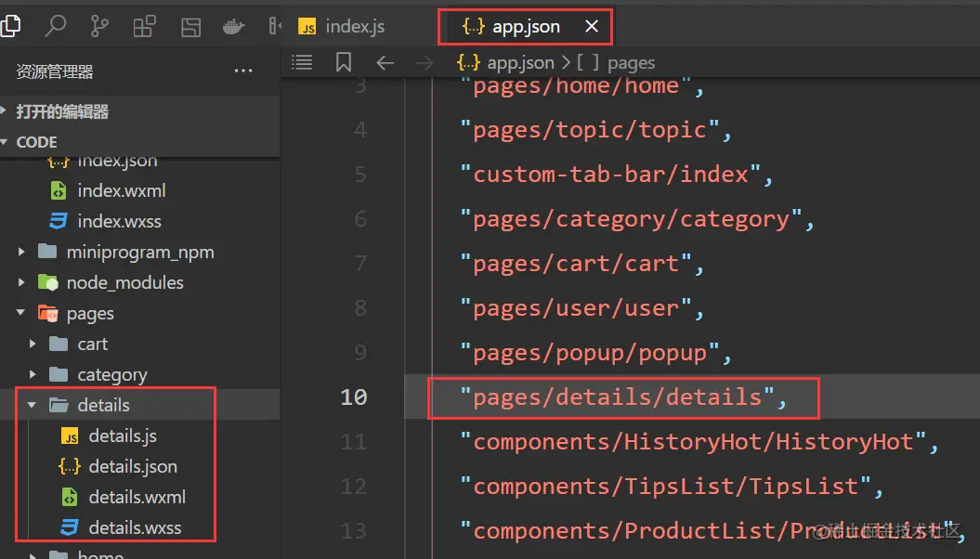Click the save layout icon
The height and width of the screenshot is (559, 980).
tap(190, 27)
